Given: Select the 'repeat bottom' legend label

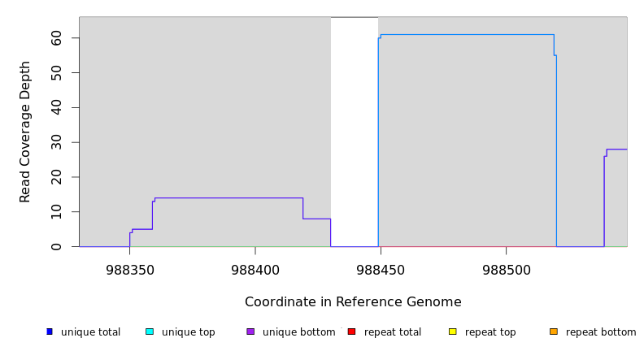Looking at the screenshot, I should pyautogui.click(x=601, y=332).
